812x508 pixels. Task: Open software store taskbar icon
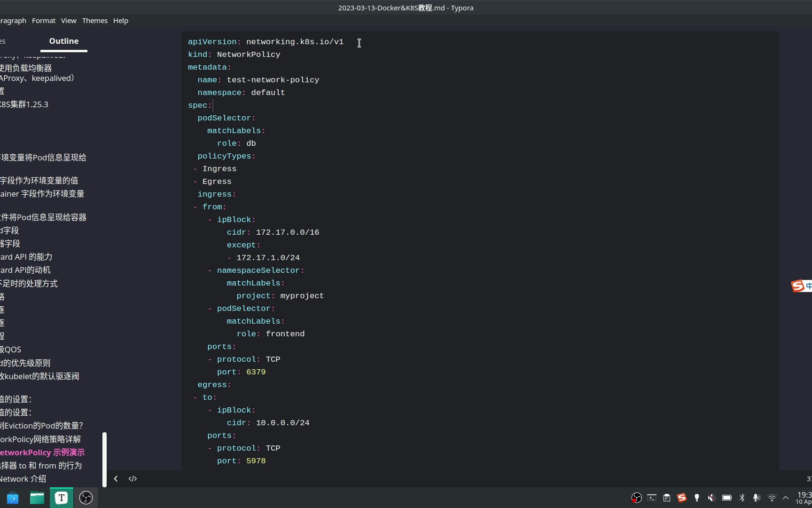(x=13, y=498)
